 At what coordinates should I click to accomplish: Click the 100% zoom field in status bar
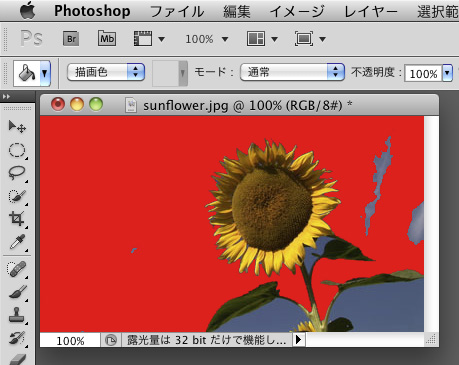point(70,340)
